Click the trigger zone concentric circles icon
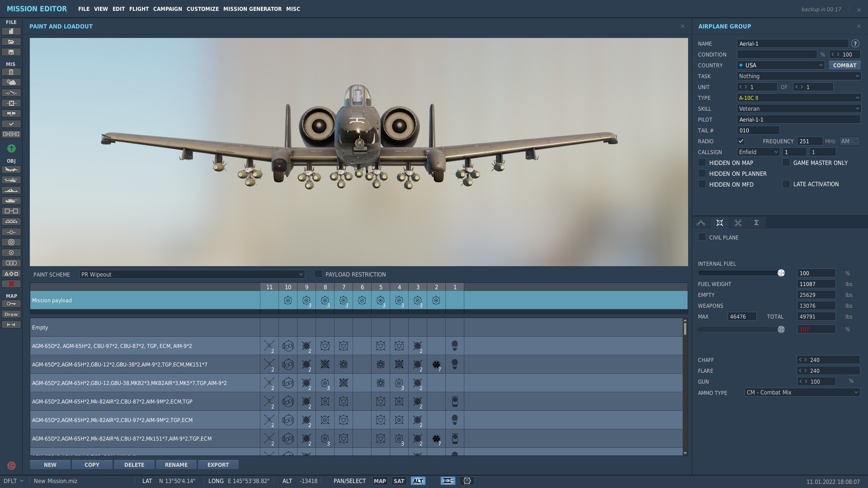Viewport: 868px width, 488px height. click(x=11, y=242)
